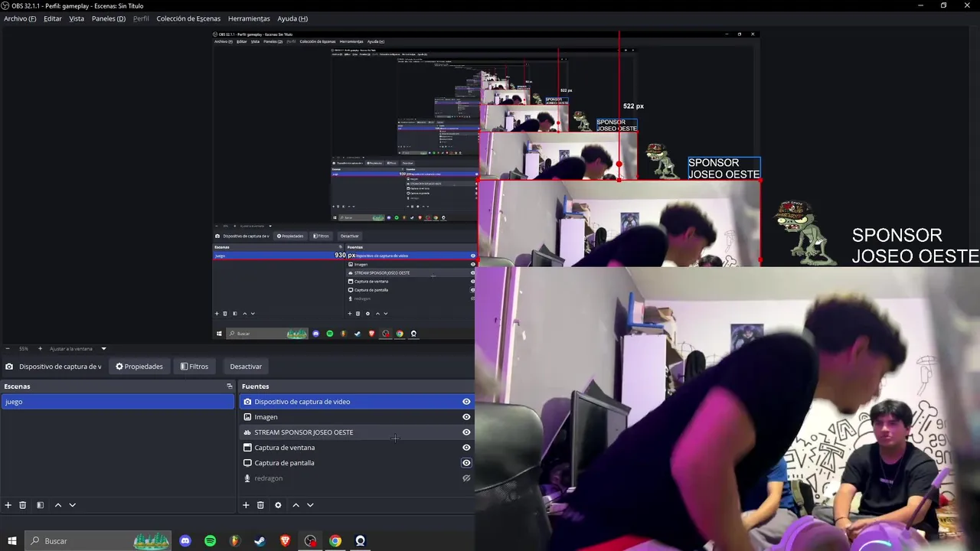Open the Herramientas menu
The image size is (980, 551).
[x=249, y=18]
